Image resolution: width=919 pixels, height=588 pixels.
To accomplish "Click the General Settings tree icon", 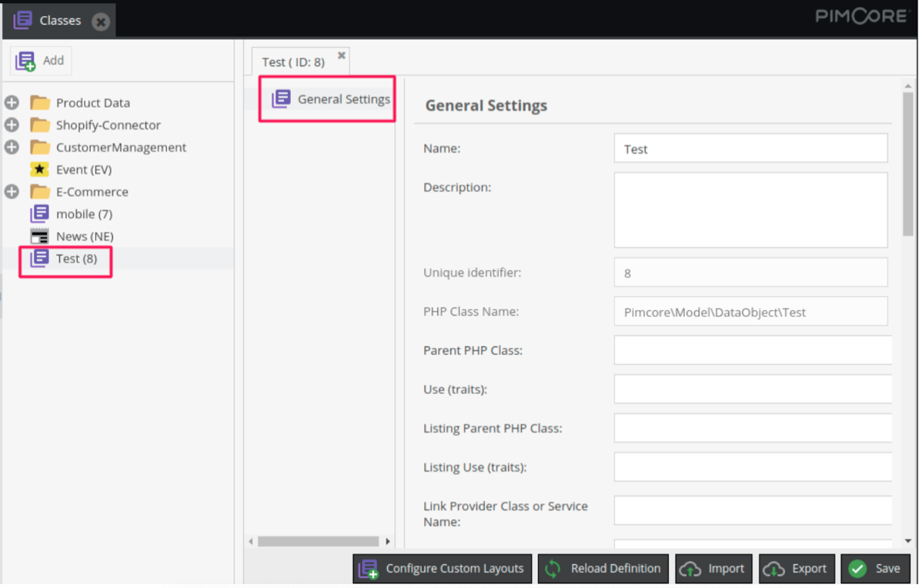I will [282, 99].
